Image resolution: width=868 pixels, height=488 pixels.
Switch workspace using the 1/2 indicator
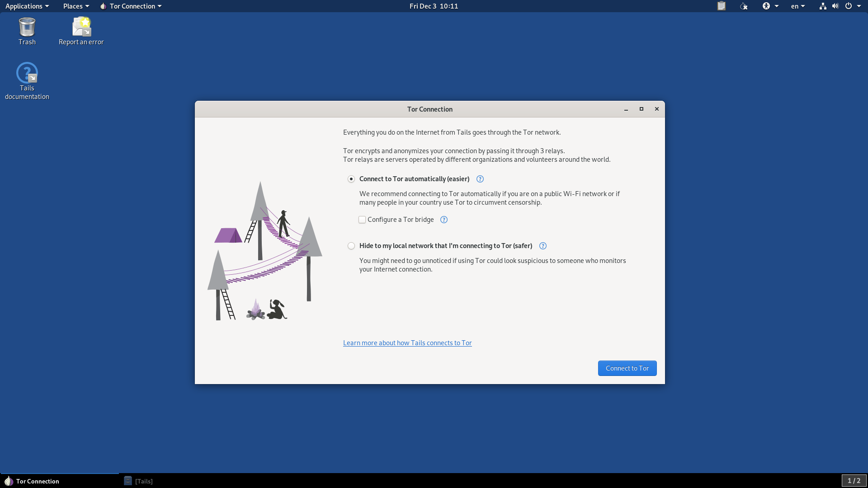click(854, 481)
